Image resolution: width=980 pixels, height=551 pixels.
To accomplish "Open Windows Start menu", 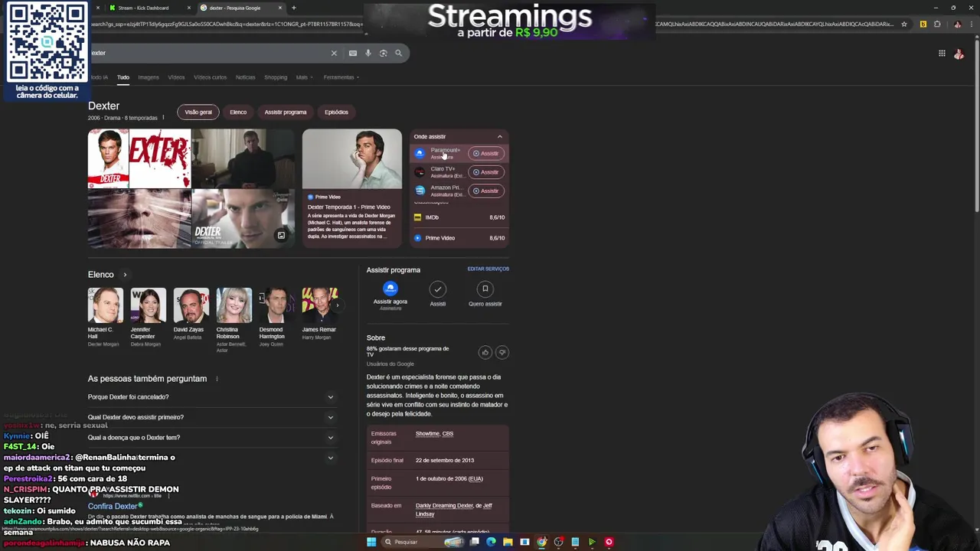I will point(371,542).
